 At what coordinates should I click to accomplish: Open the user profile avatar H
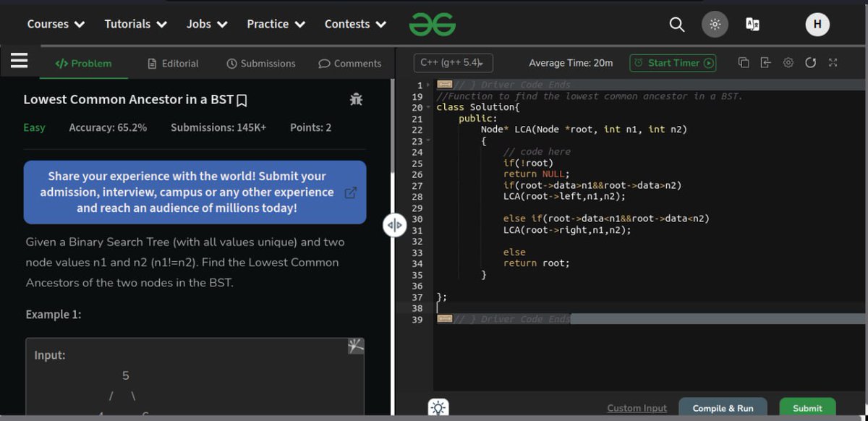click(817, 25)
